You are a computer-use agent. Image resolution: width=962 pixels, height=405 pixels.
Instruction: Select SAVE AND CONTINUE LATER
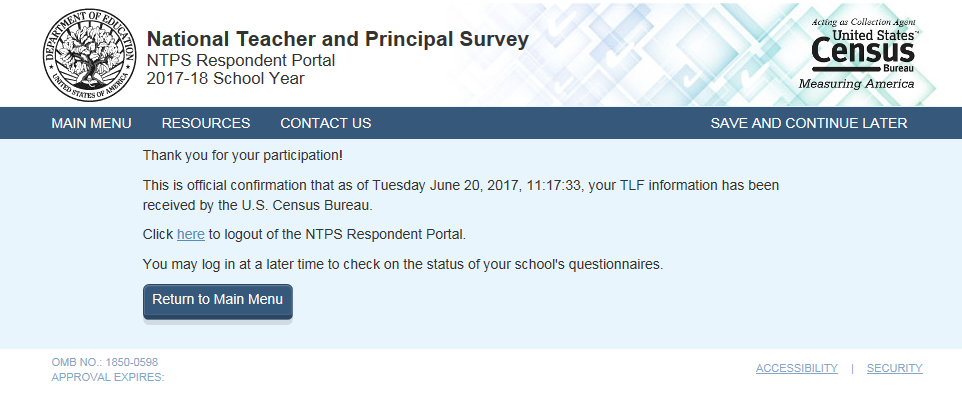coord(808,123)
